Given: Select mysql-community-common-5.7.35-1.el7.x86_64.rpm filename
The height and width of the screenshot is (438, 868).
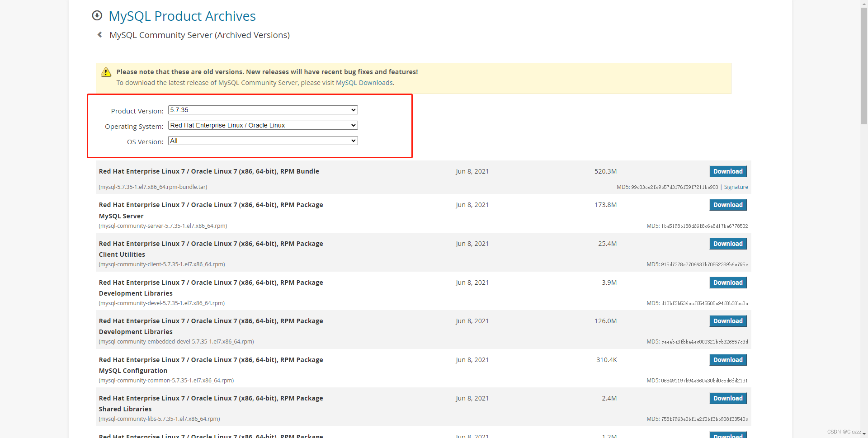Looking at the screenshot, I should coord(166,381).
